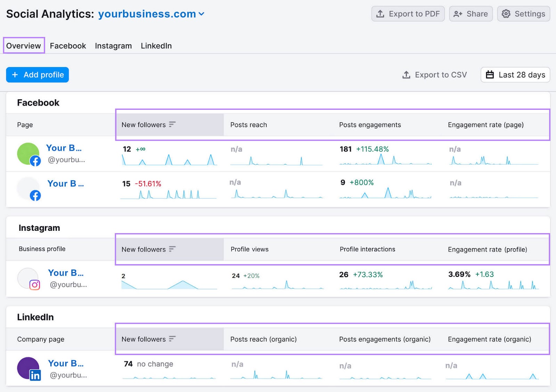Click the green Facebook profile thumbnail

click(28, 153)
